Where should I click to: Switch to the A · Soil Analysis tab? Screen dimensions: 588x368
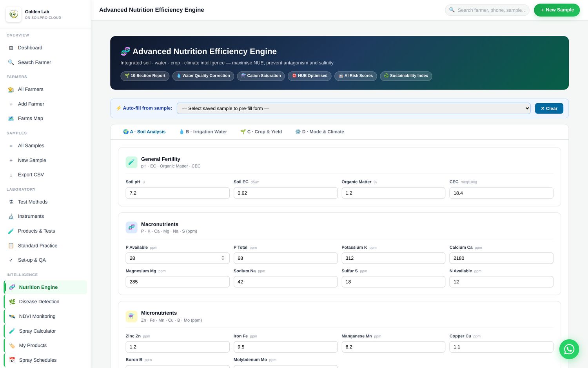[x=144, y=132]
